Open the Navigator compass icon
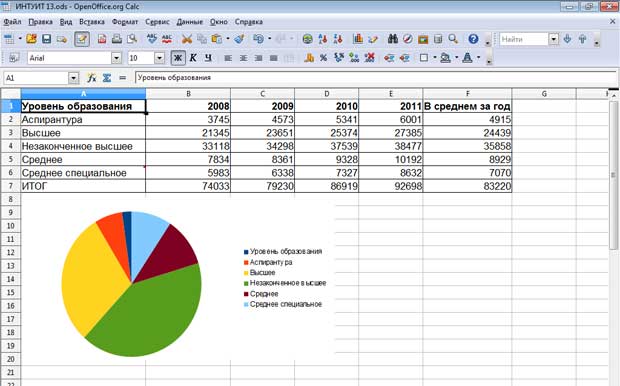The height and width of the screenshot is (386, 620). click(x=408, y=39)
